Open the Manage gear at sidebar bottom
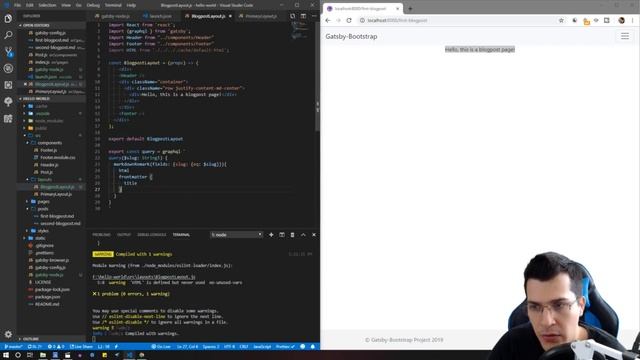The width and height of the screenshot is (640, 360). [8, 334]
